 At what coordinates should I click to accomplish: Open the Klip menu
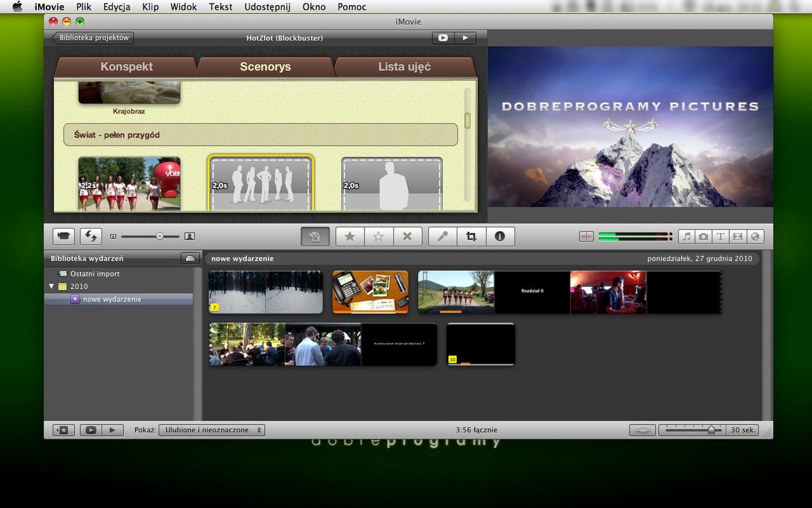(150, 7)
